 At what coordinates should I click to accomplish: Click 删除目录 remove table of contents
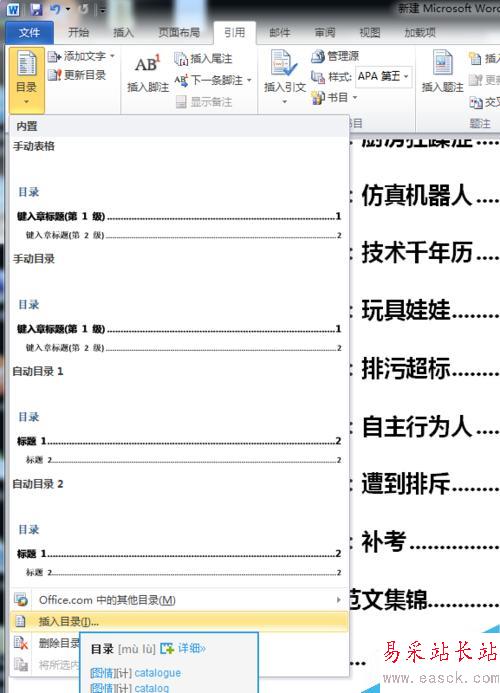pos(59,643)
